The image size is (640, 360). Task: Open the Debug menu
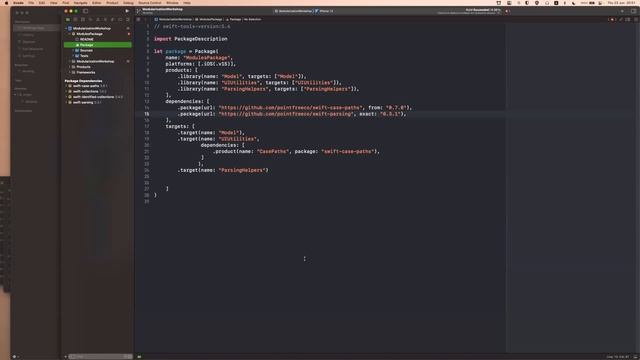(x=128, y=3)
